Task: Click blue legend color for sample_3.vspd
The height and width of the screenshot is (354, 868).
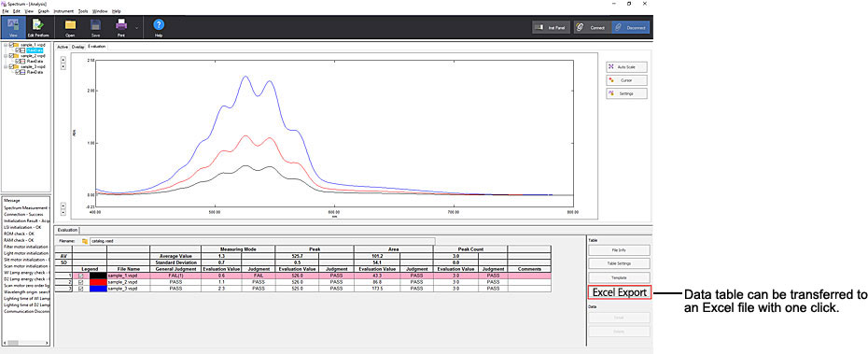Action: coord(98,289)
